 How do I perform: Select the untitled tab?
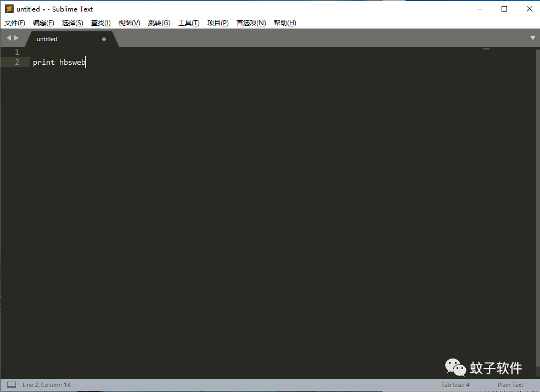(x=72, y=40)
